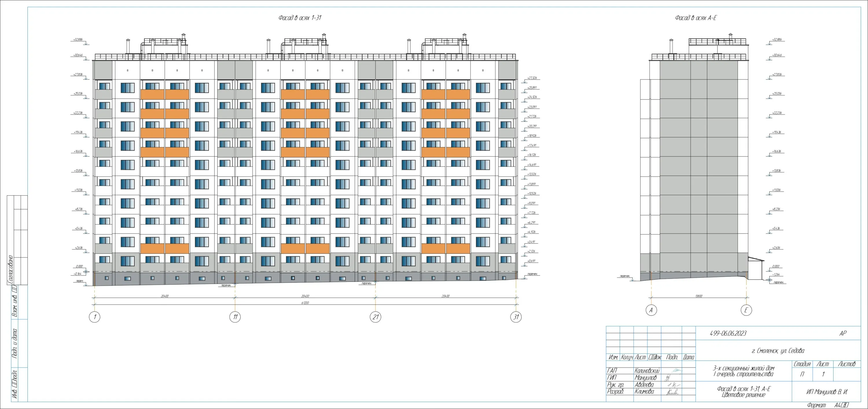Click the elevation mark '+25.891'
868x409 pixels.
point(532,88)
